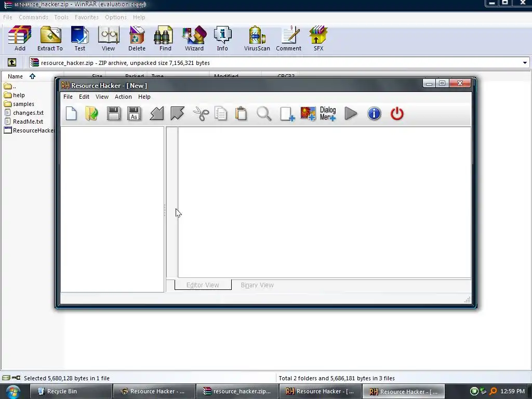Open WinRAR File menu

pyautogui.click(x=7, y=17)
